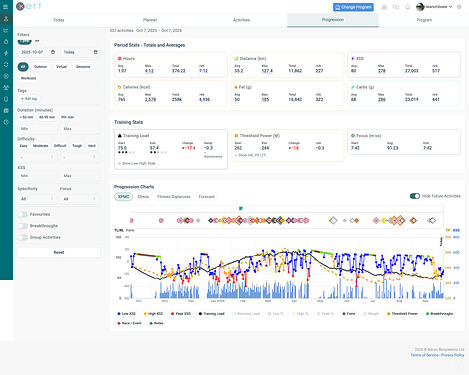469x375 pixels.
Task: Open the second Difficulty range dropdown
Action: coord(79,157)
